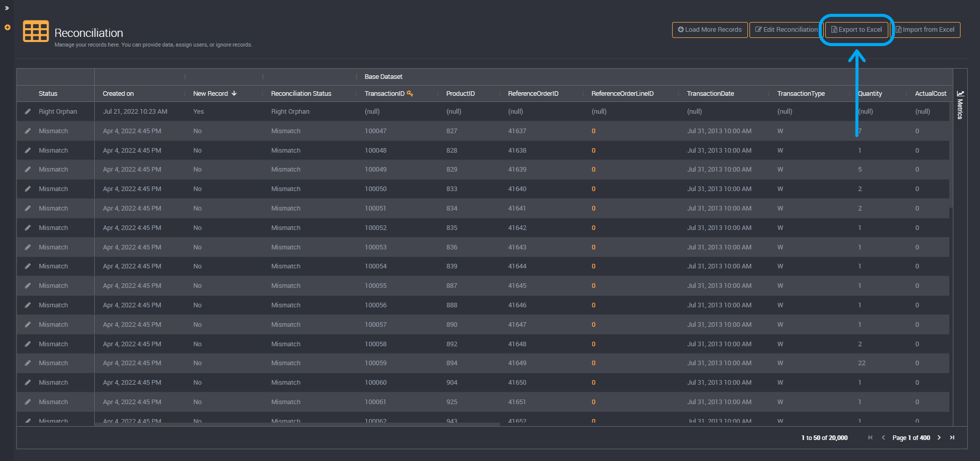Sort by TransactionType column header

(x=801, y=94)
